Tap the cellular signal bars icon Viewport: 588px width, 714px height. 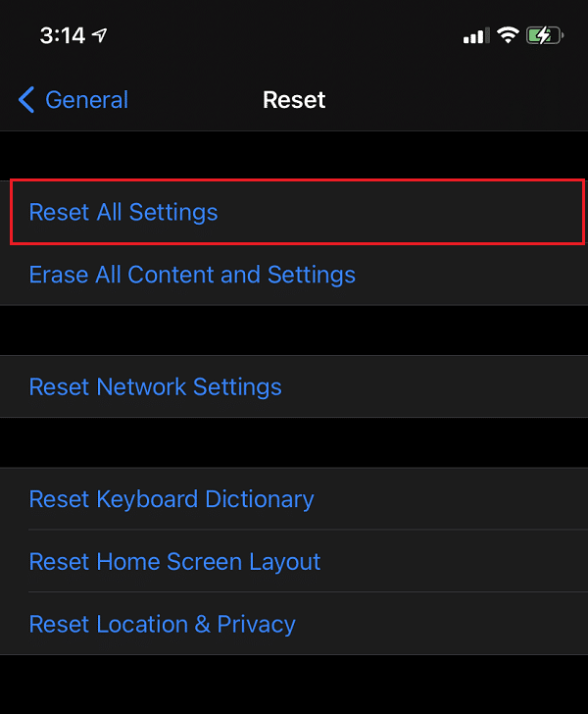click(x=475, y=36)
